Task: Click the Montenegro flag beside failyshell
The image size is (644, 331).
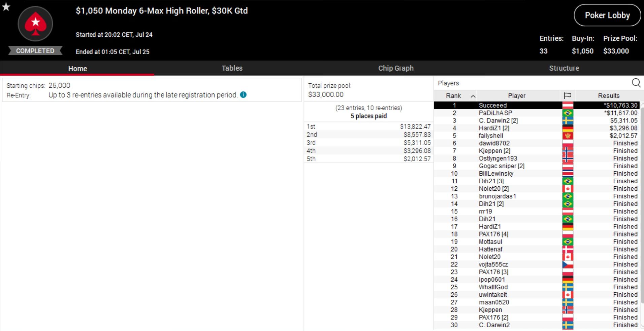Action: (x=568, y=136)
